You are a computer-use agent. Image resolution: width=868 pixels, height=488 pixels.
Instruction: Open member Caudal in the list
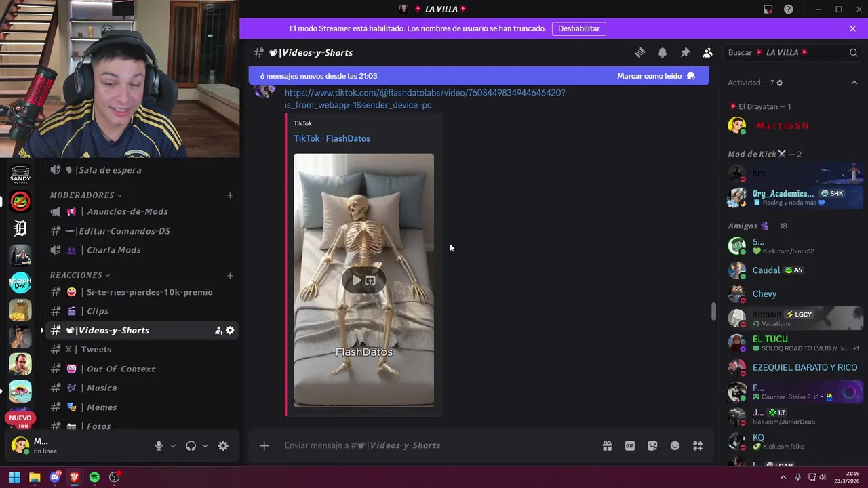pyautogui.click(x=793, y=270)
